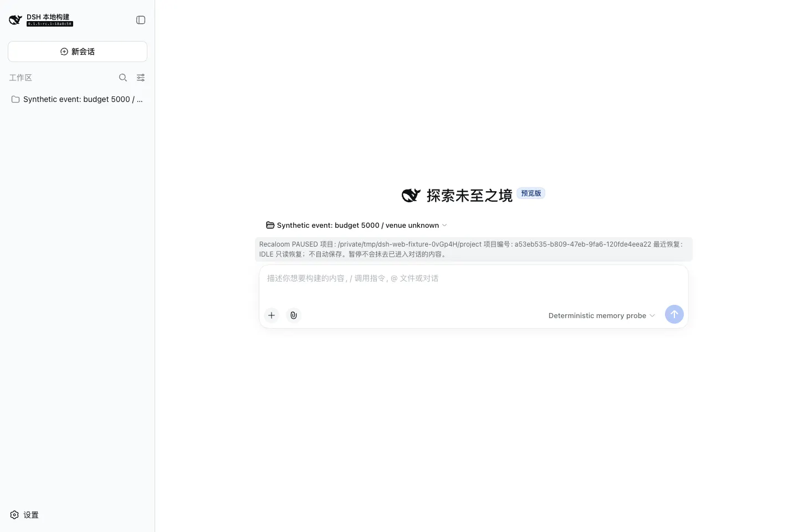798x532 pixels.
Task: Open the Synthetic event workspace in the sidebar
Action: 78,99
